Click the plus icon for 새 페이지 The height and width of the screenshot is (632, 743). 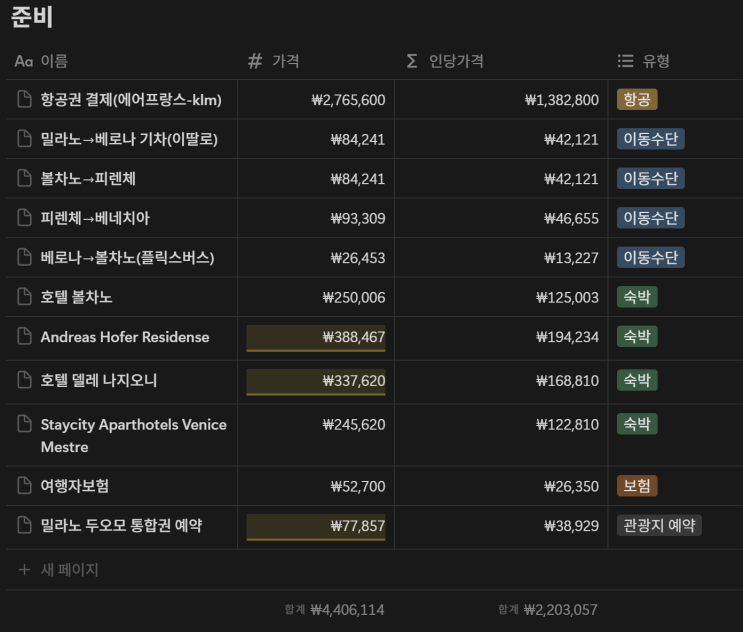pyautogui.click(x=25, y=570)
